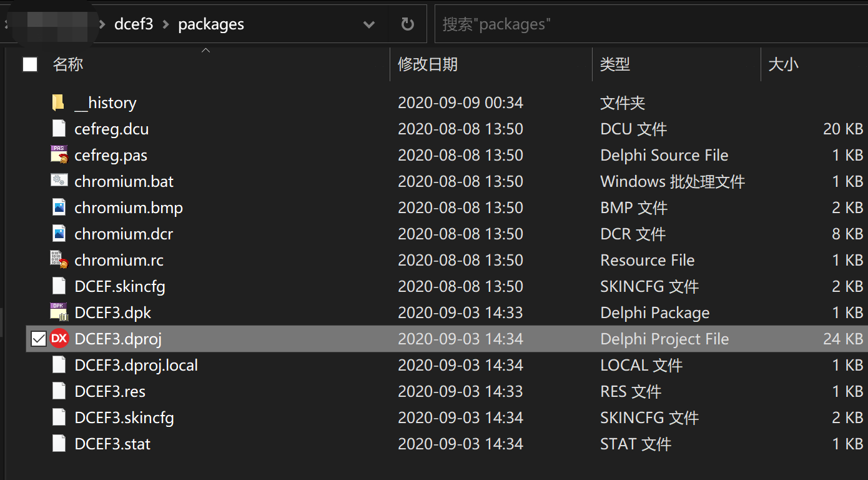This screenshot has height=480, width=868.
Task: Click the chromium.bmp image file icon
Action: (59, 207)
